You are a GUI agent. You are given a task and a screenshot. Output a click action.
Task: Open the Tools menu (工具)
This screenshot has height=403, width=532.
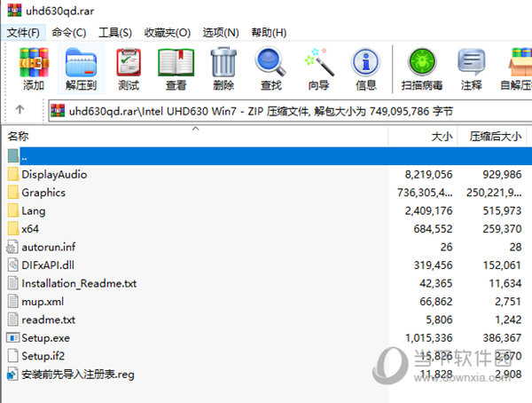point(115,33)
